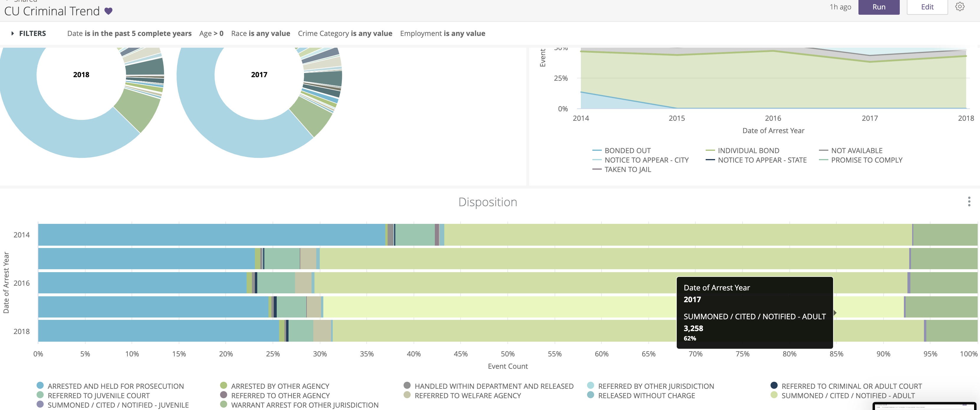Open the dashboard settings gear
Screen dimensions: 980x410
(x=959, y=7)
